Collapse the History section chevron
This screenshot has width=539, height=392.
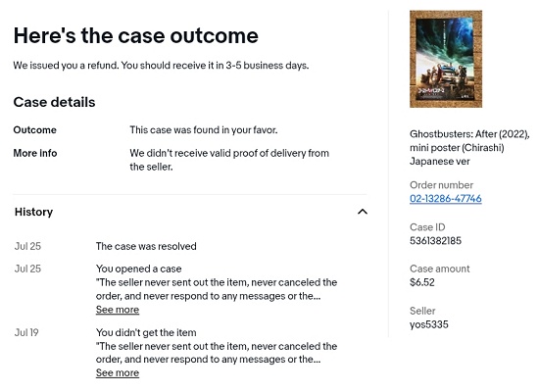click(363, 212)
